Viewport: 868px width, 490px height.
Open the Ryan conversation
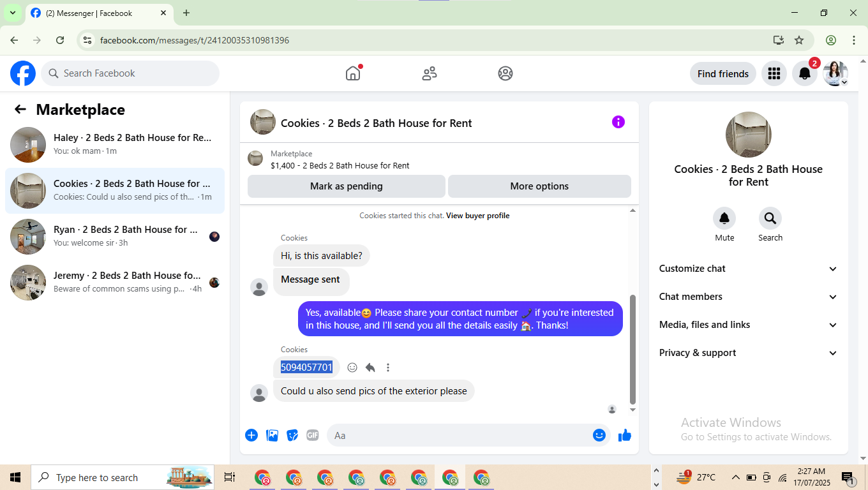[x=115, y=237]
